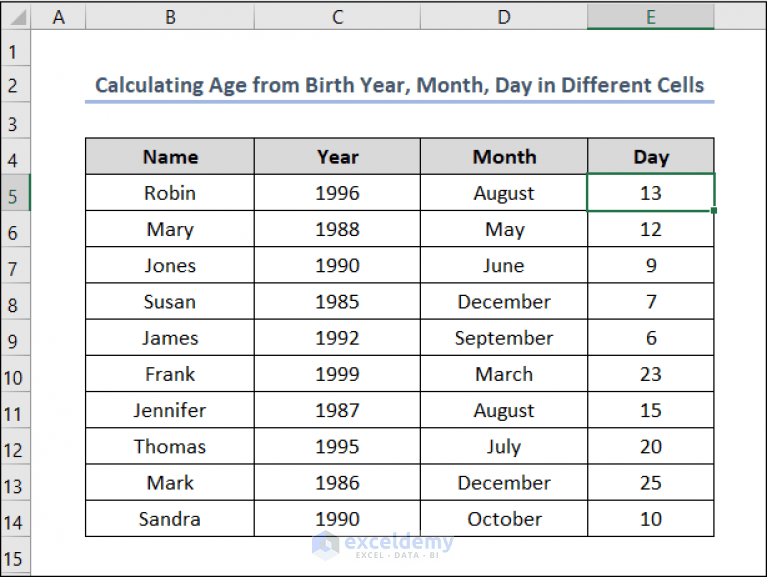This screenshot has height=577, width=767.
Task: Select row 6 header
Action: [15, 229]
